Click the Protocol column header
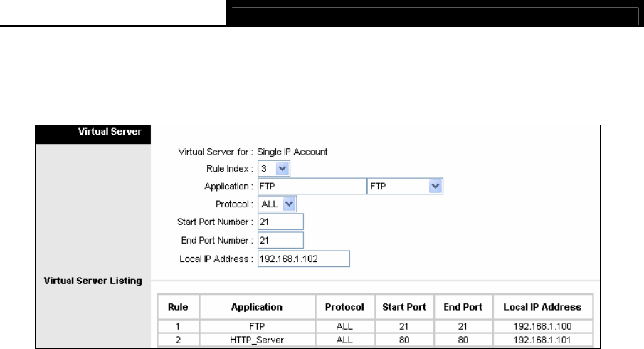The height and width of the screenshot is (349, 644). tap(344, 307)
